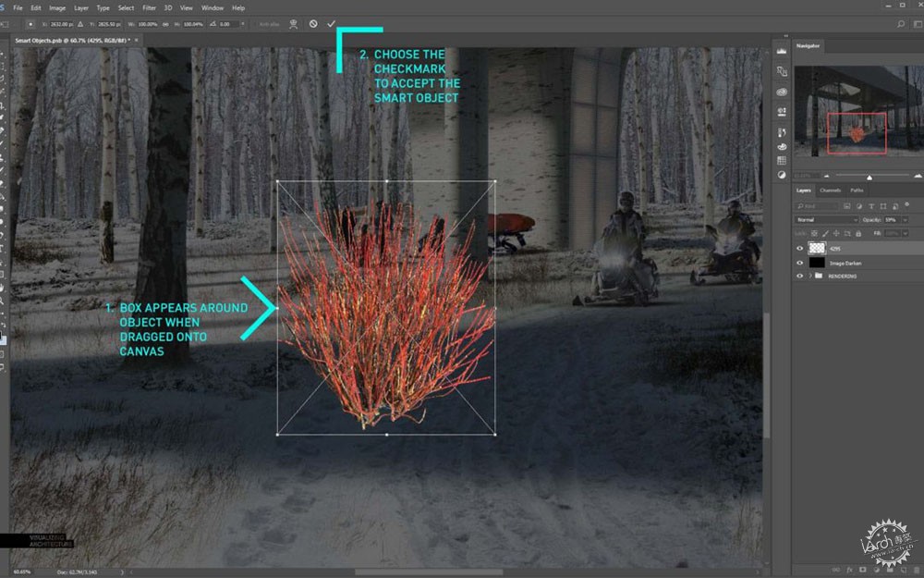Open the File menu
The width and height of the screenshot is (924, 578).
tap(18, 7)
